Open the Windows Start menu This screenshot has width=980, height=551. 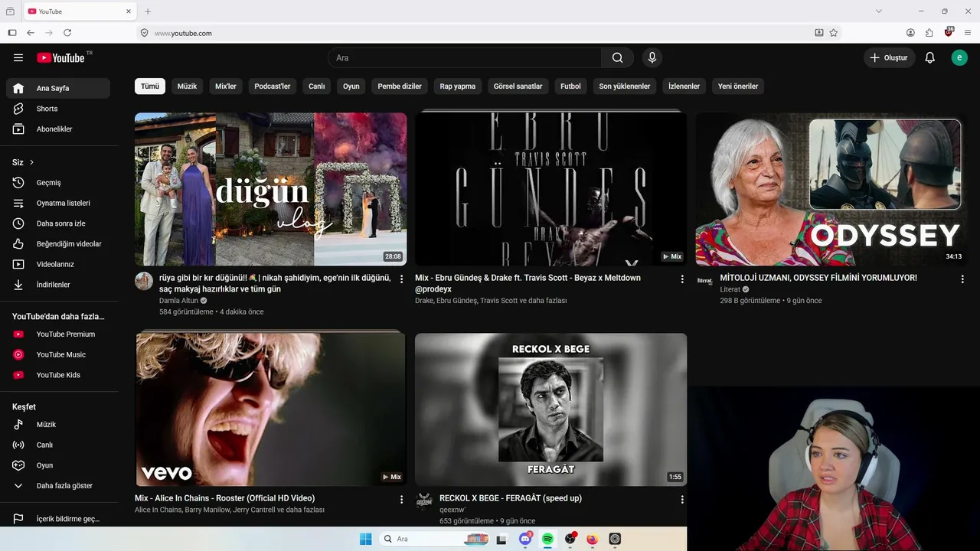366,539
